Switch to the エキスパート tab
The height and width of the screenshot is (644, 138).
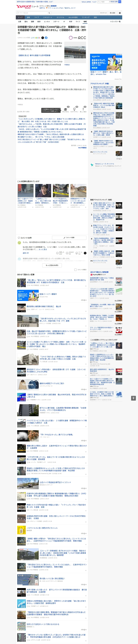[48, 17]
